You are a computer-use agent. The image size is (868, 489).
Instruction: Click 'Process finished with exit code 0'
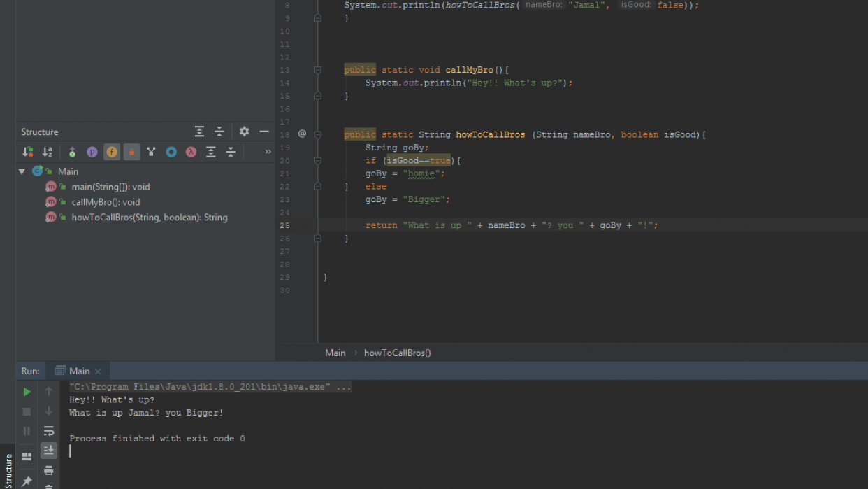[157, 439]
